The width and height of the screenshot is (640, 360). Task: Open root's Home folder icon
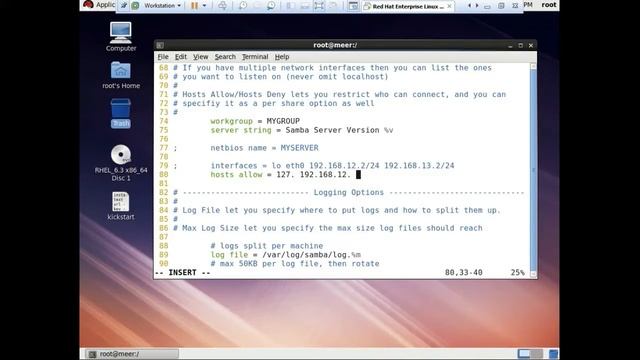pos(120,70)
